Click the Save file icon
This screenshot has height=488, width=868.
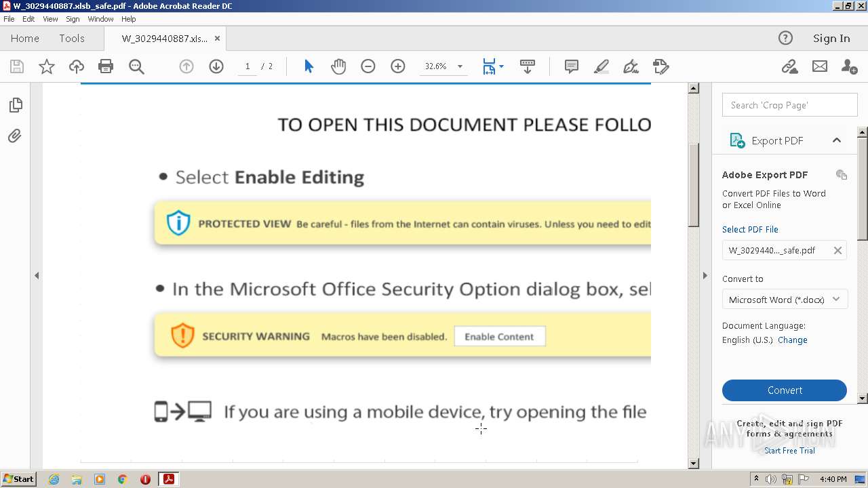coord(17,66)
